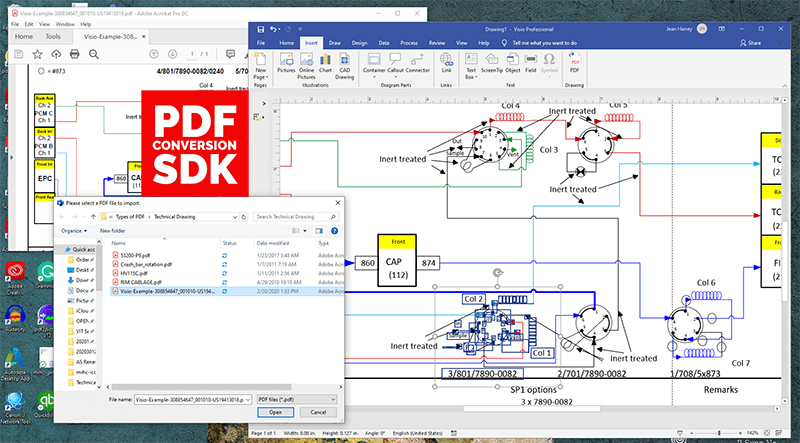
Task: Click Acrobat page number field
Action: pyautogui.click(x=192, y=54)
